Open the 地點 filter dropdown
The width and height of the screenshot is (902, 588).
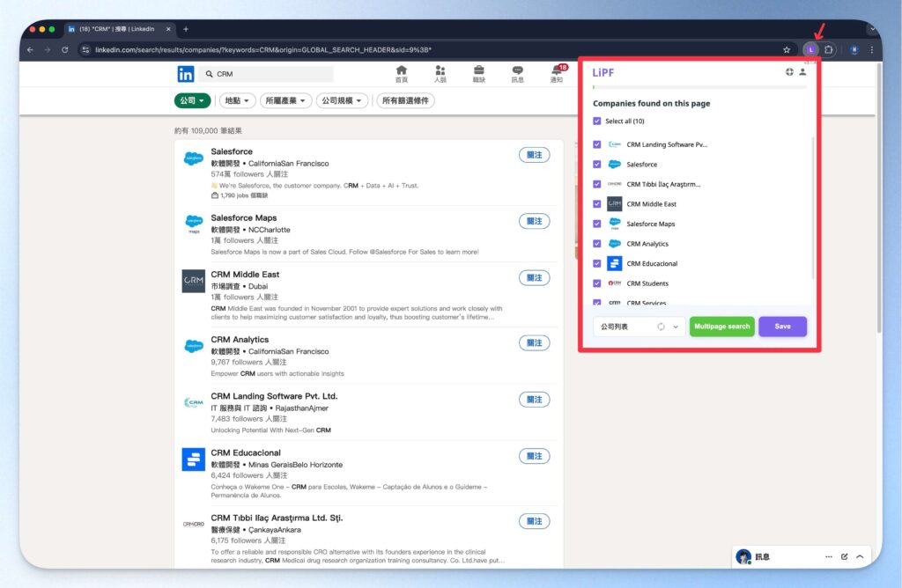(236, 100)
